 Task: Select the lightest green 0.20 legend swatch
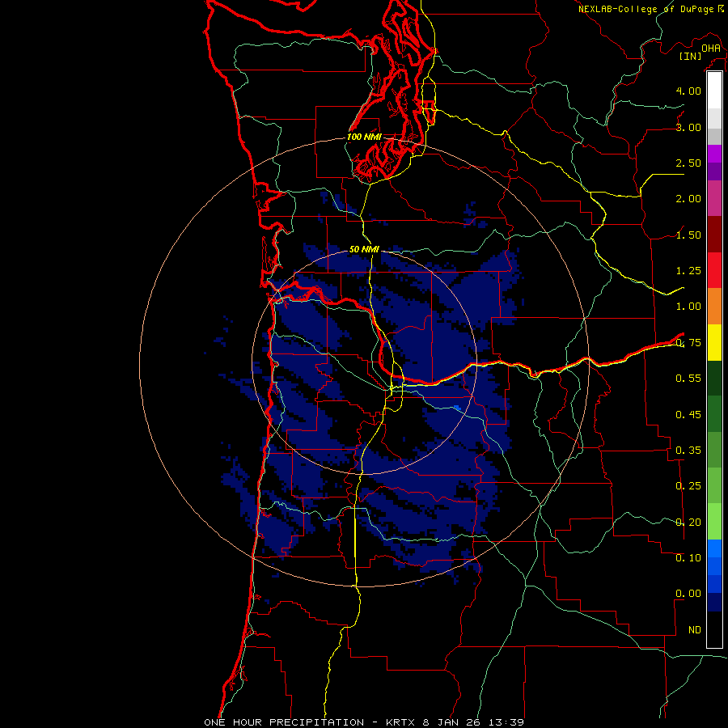[x=714, y=522]
